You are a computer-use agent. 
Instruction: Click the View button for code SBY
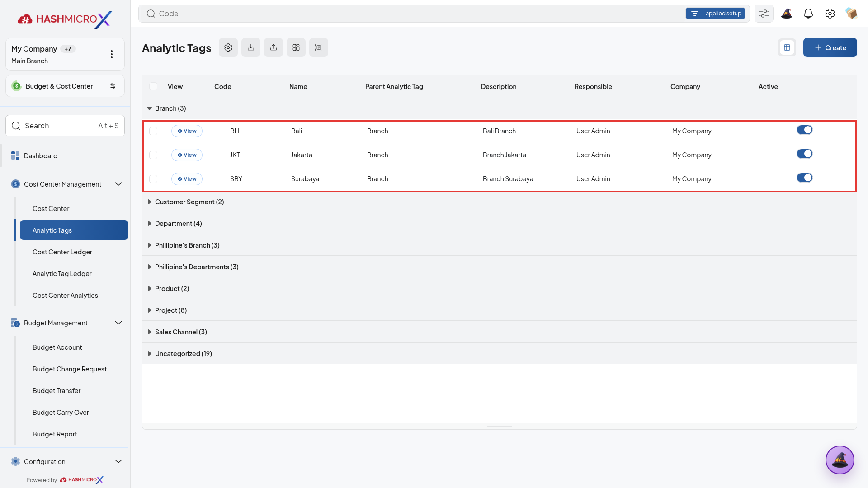tap(187, 179)
